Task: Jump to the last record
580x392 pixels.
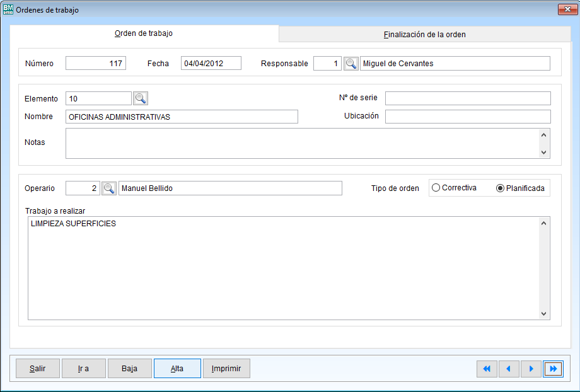Action: [553, 369]
